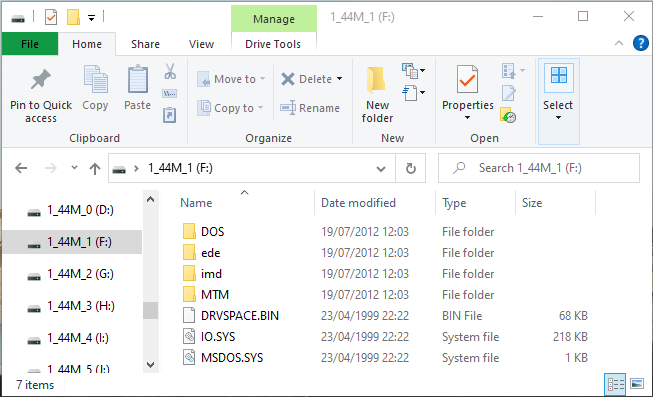Select the ede folder name

210,253
